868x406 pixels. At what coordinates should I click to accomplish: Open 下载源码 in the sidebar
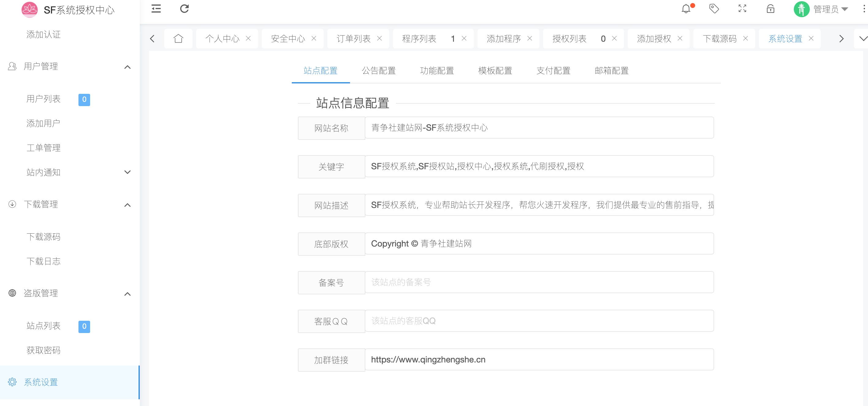coord(44,237)
